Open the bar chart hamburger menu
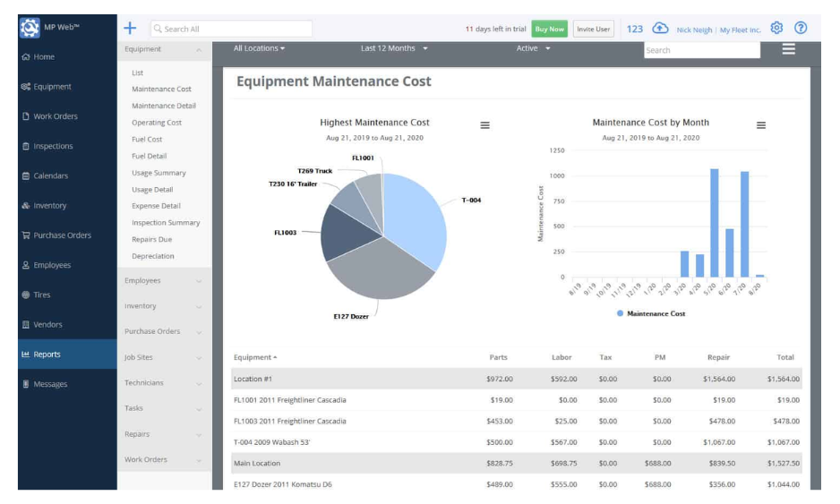This screenshot has width=840, height=504. click(x=760, y=125)
